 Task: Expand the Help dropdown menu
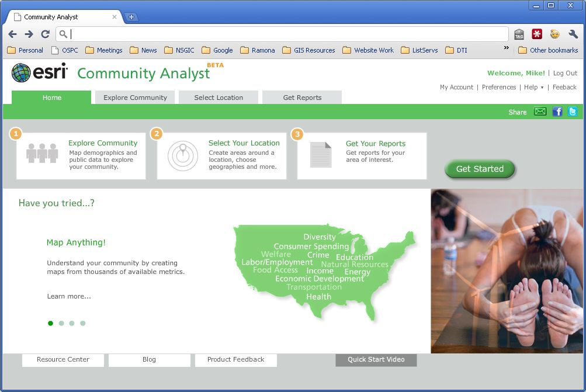(533, 87)
